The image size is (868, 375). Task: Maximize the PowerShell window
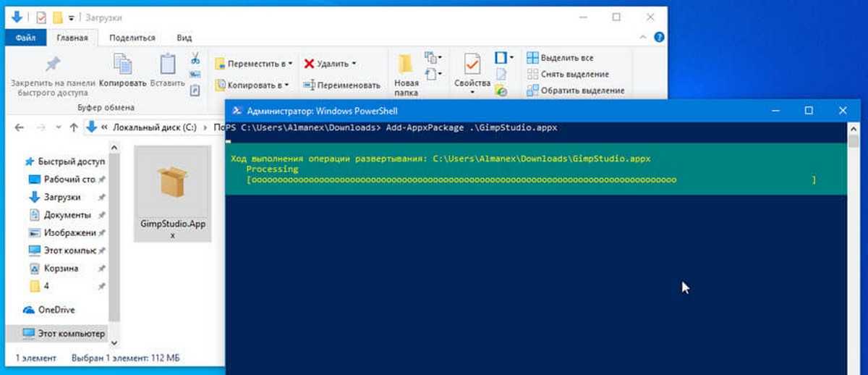pos(809,110)
